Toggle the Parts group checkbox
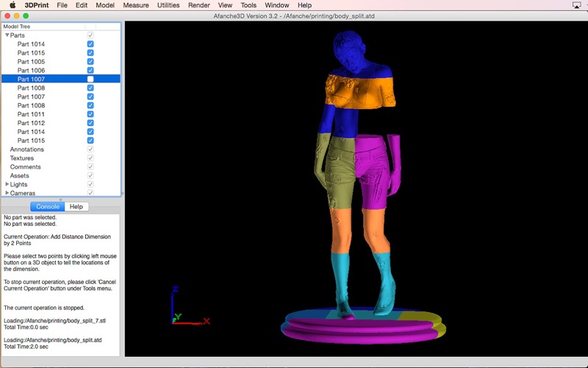Screen dimensions: 588x368 (90, 35)
